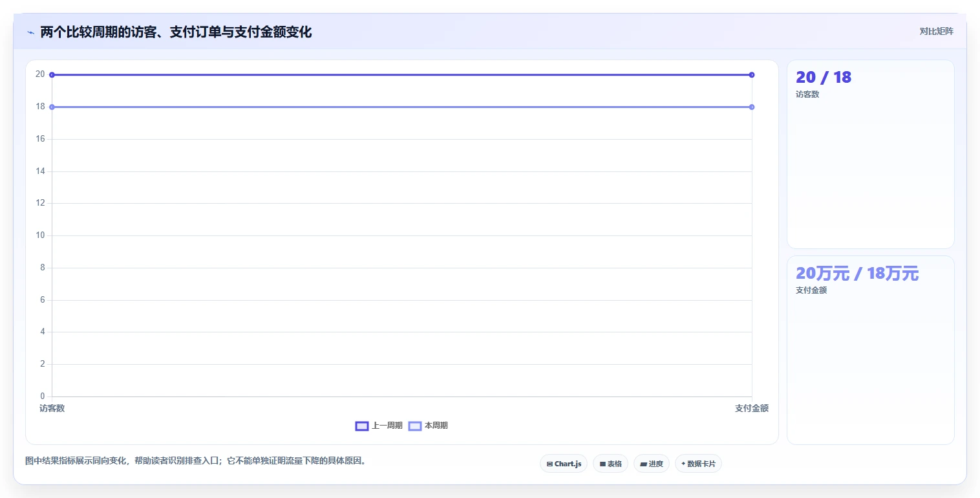The width and height of the screenshot is (980, 498).
Task: Click the y-axis label 0
Action: 43,396
